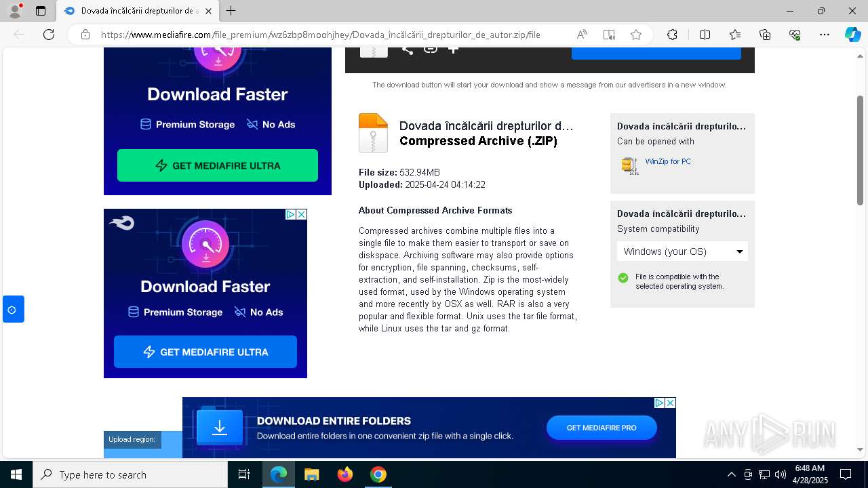Click the ZIP file icon
Screen dimensions: 868x488
(x=373, y=132)
